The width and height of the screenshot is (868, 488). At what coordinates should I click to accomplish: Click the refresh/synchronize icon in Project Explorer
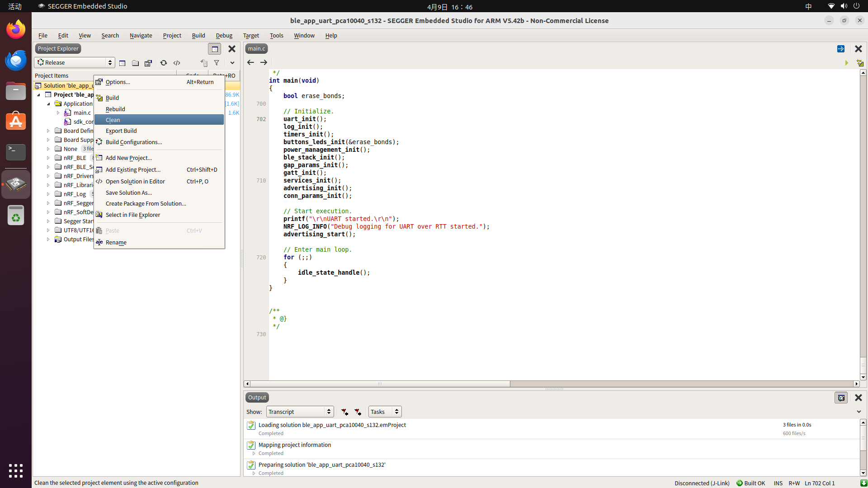tap(164, 63)
